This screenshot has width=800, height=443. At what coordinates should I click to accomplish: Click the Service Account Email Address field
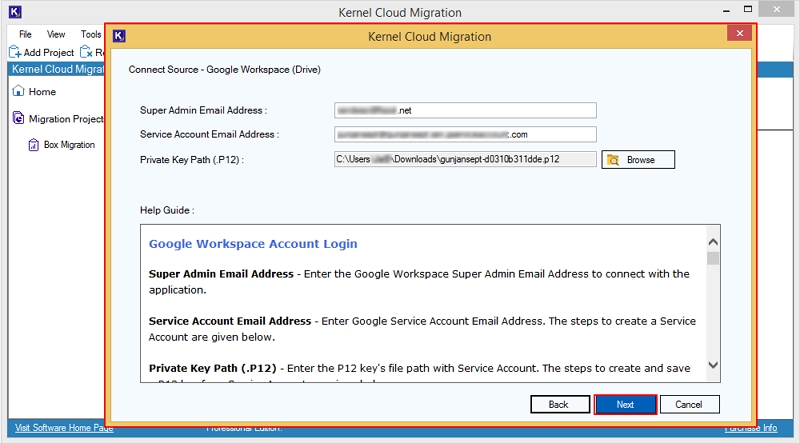click(x=465, y=134)
